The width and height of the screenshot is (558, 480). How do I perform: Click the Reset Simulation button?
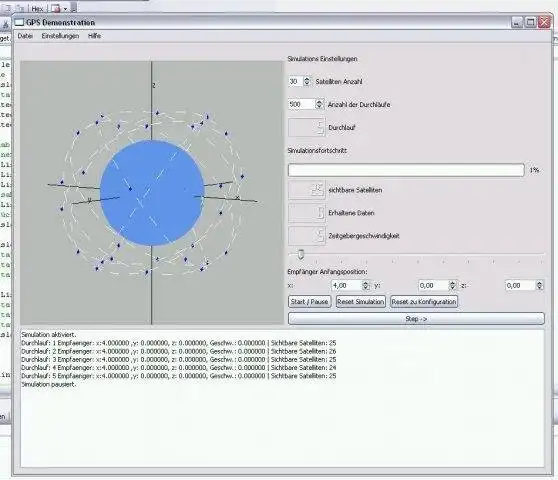click(x=360, y=302)
